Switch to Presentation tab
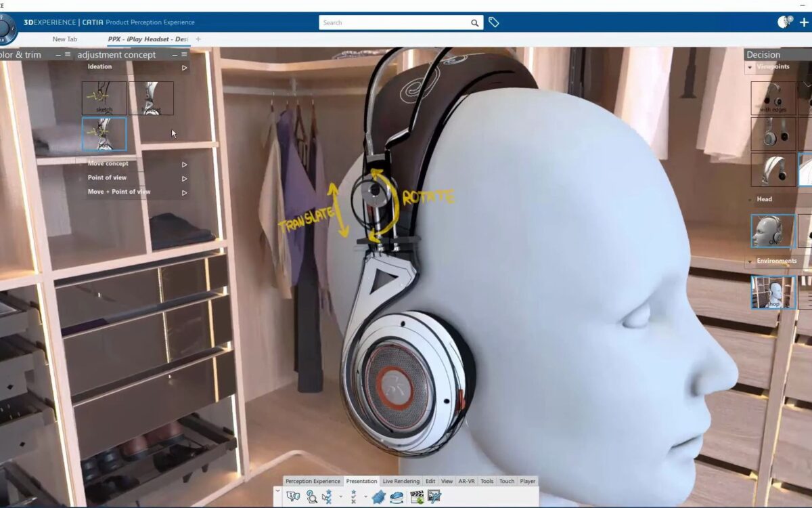 click(x=361, y=481)
